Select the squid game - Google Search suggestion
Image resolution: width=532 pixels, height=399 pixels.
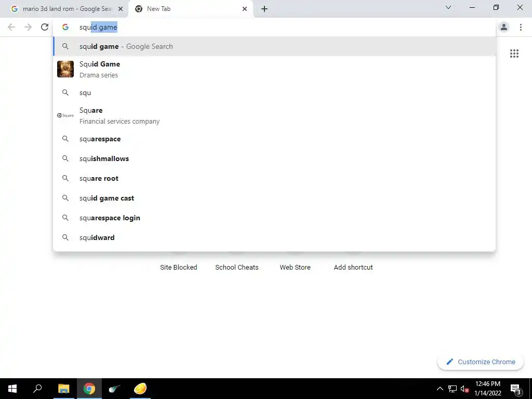274,46
